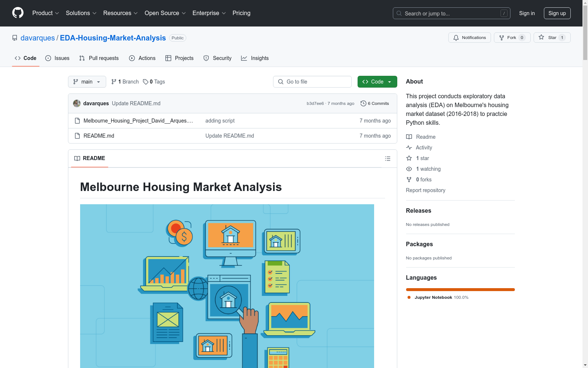The width and height of the screenshot is (588, 368).
Task: Click file icon beside README.md
Action: point(77,136)
